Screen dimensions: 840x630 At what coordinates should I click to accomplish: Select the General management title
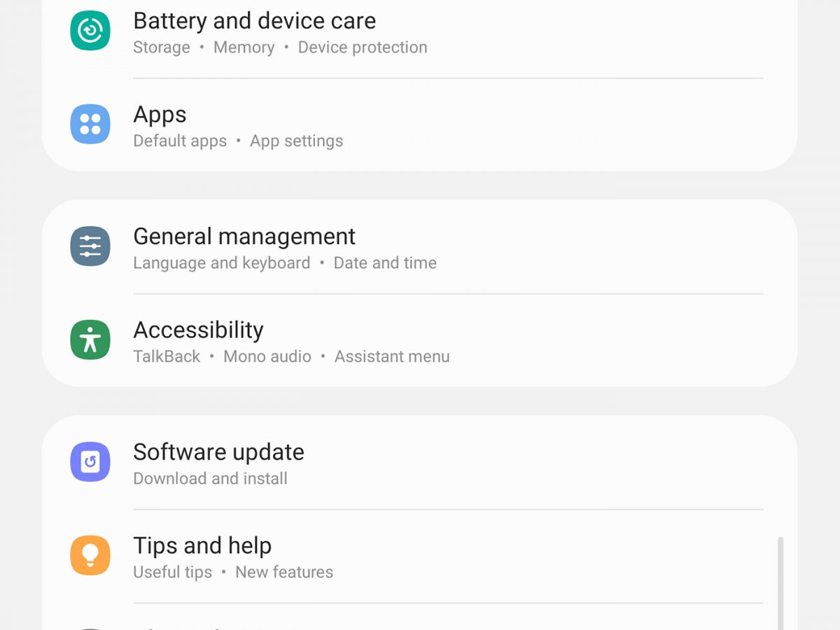(x=244, y=237)
